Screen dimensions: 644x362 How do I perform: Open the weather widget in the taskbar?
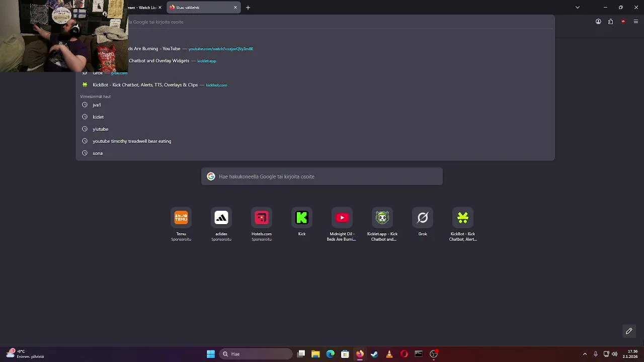[25, 354]
